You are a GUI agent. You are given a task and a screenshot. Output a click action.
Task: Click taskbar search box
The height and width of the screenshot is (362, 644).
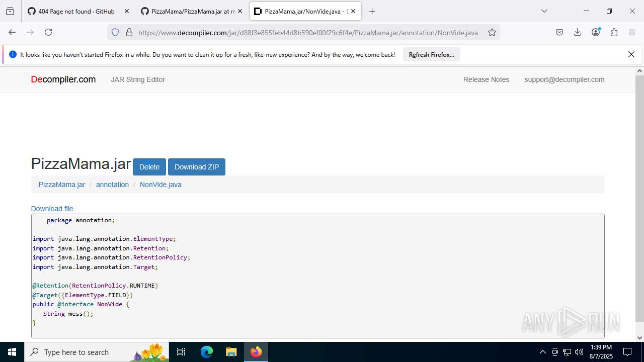[97, 352]
